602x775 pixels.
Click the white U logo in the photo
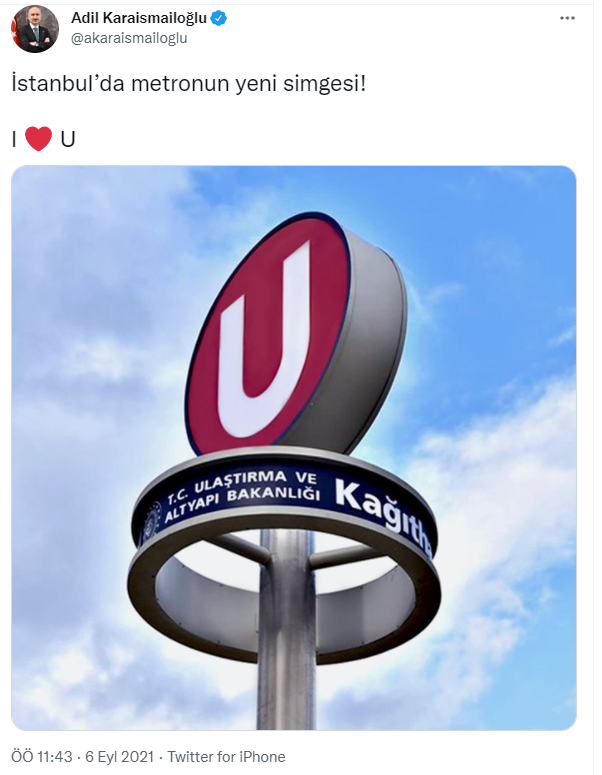[264, 341]
